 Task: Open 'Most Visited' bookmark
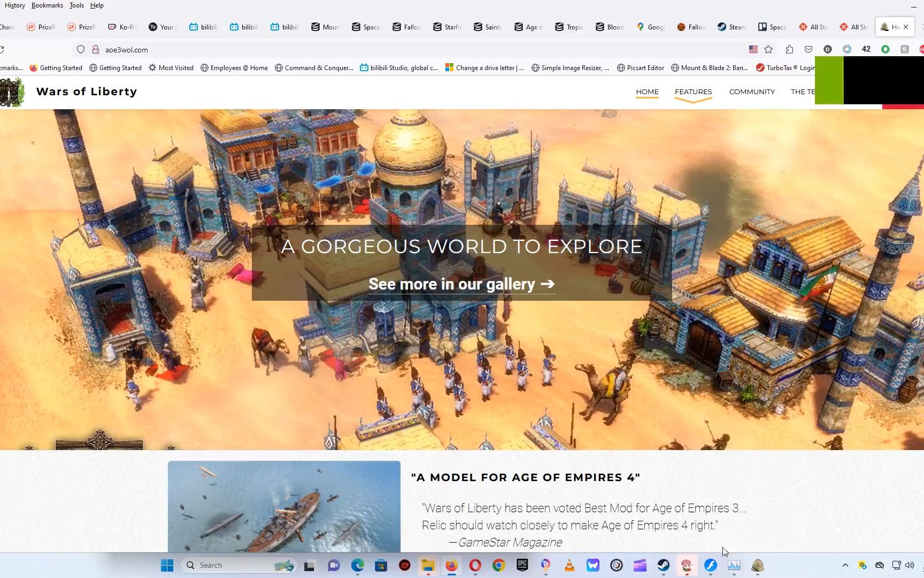point(171,68)
